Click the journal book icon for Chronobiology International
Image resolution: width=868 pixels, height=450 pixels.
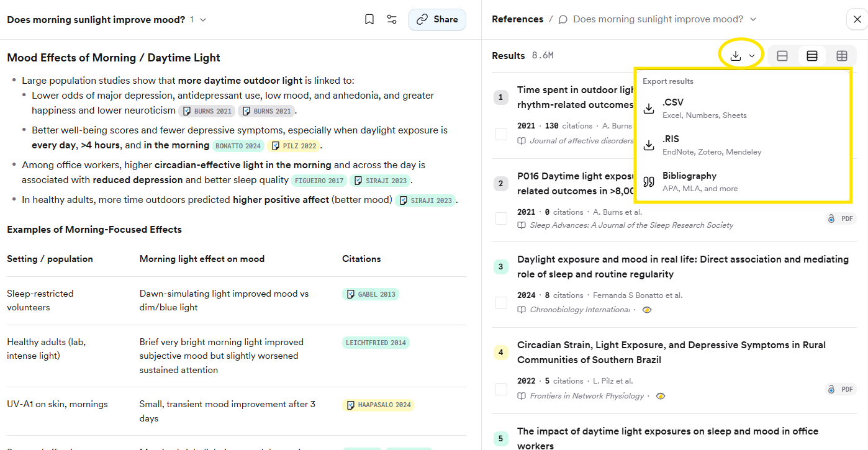pos(522,310)
